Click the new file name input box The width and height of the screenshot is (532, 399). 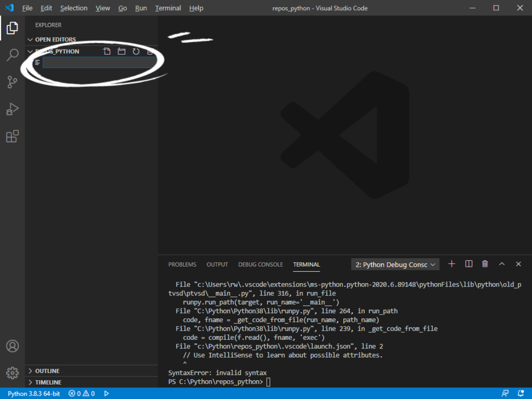click(x=99, y=63)
